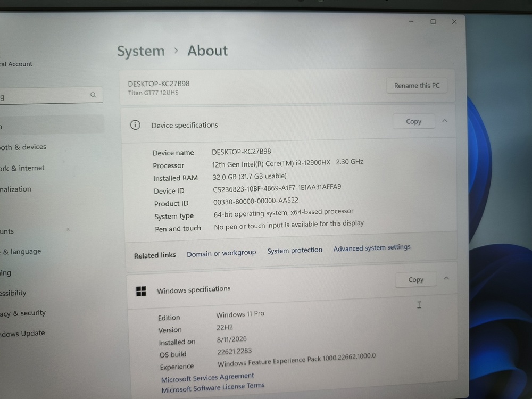Click the Device ID value C5236823
The height and width of the screenshot is (399, 532).
point(277,188)
